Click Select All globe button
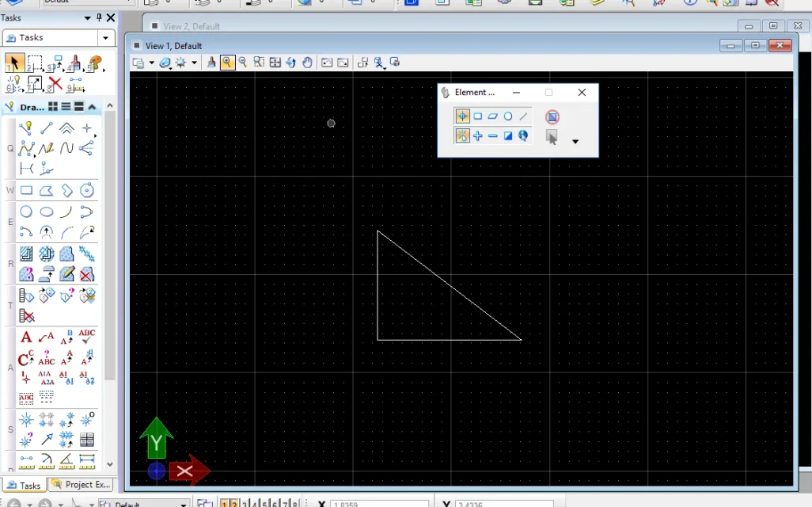812x507 pixels. [523, 135]
